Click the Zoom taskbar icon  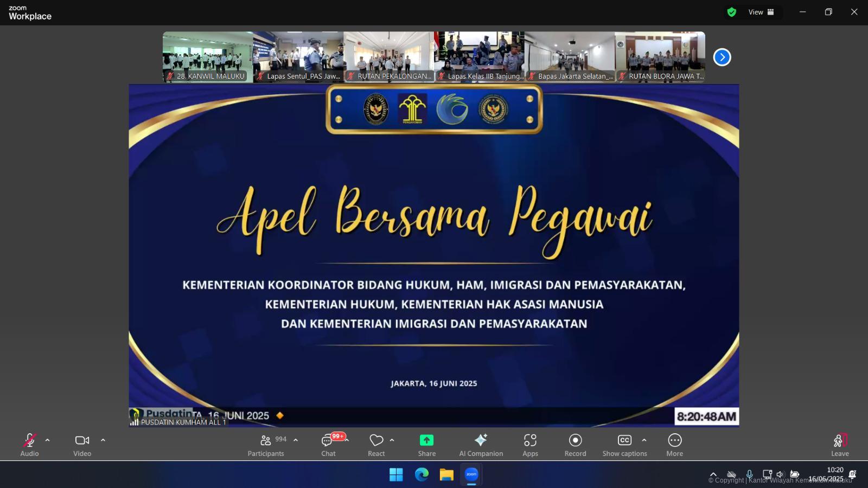[471, 474]
